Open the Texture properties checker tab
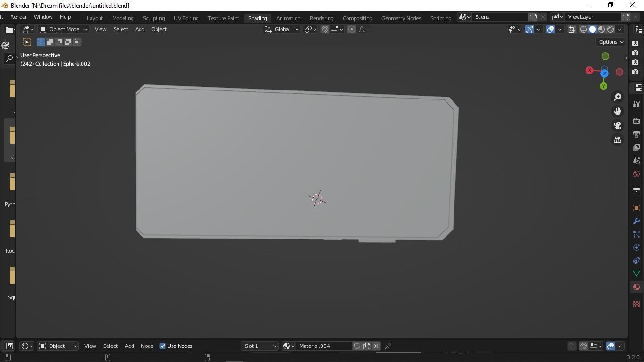This screenshot has width=644, height=362. [636, 304]
